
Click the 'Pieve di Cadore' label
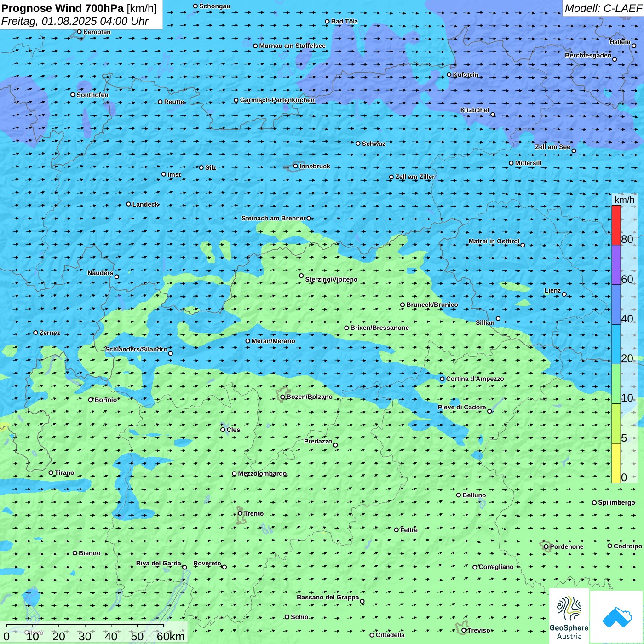[x=462, y=407]
